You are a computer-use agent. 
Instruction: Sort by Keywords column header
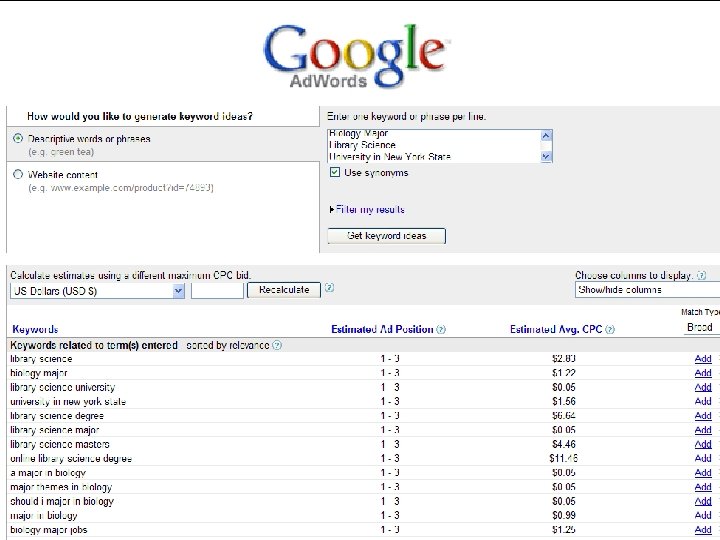[x=35, y=329]
